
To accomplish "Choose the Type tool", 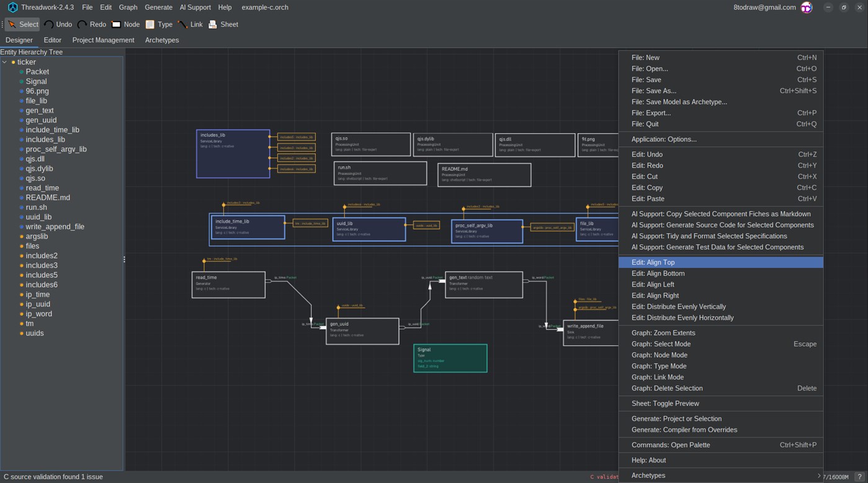I will (x=158, y=24).
